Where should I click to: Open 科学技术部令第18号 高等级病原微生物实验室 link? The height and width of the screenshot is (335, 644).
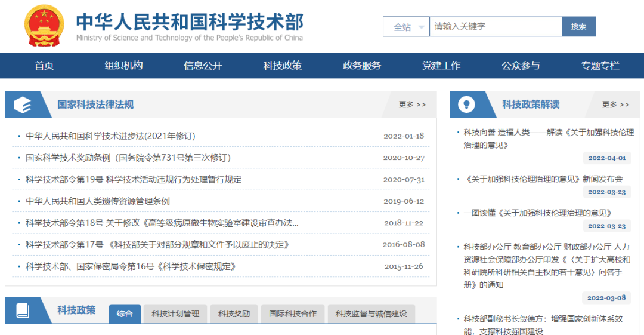[x=162, y=223]
